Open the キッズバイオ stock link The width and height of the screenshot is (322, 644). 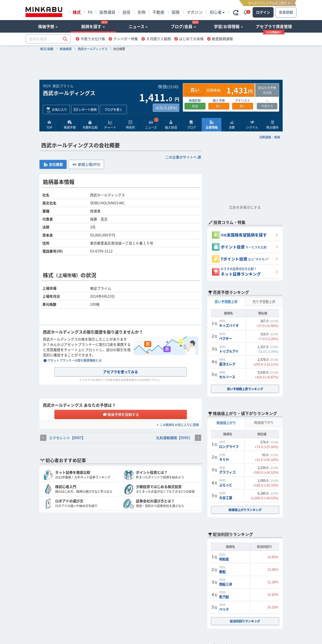coord(229,326)
